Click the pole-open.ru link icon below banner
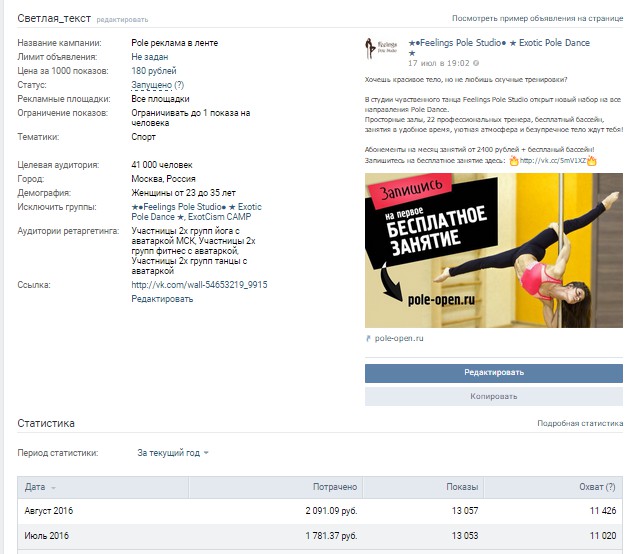The image size is (630, 554). click(x=368, y=339)
